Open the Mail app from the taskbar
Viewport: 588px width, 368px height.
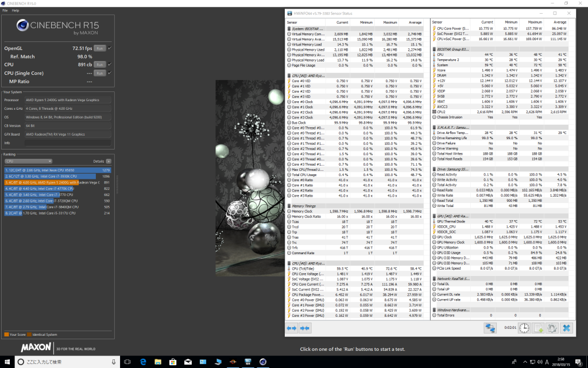pos(188,362)
